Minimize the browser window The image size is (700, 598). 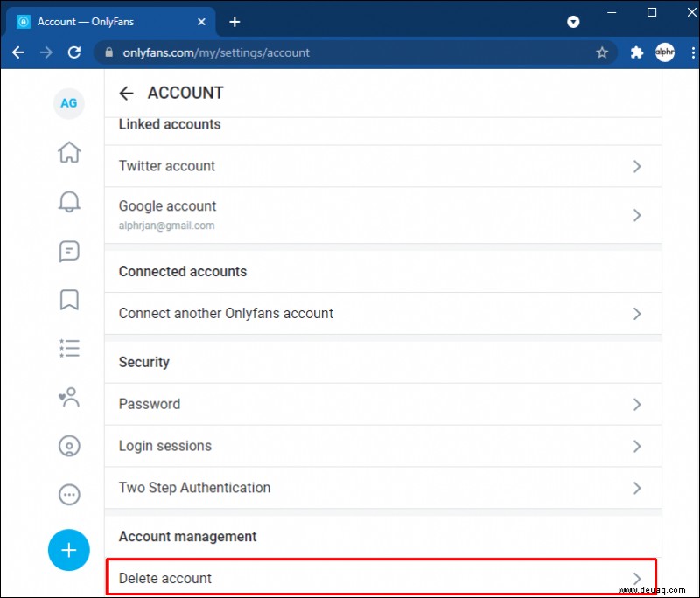tap(612, 12)
